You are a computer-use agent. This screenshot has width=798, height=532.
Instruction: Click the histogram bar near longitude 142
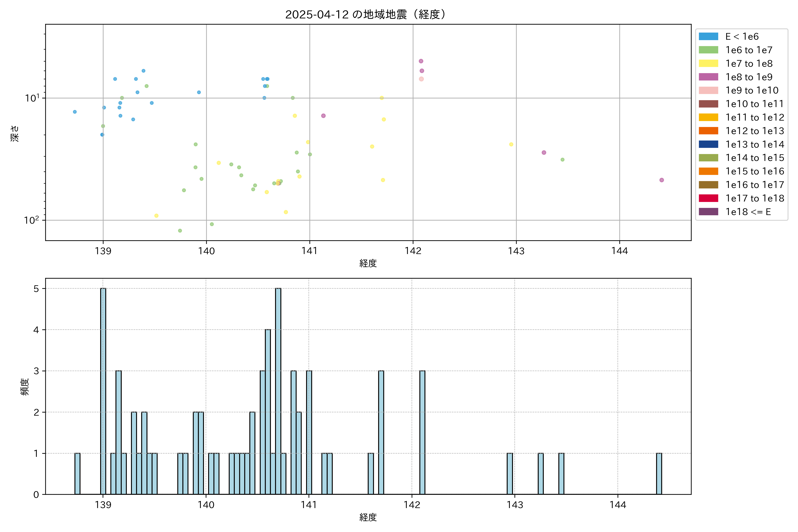[x=422, y=432]
